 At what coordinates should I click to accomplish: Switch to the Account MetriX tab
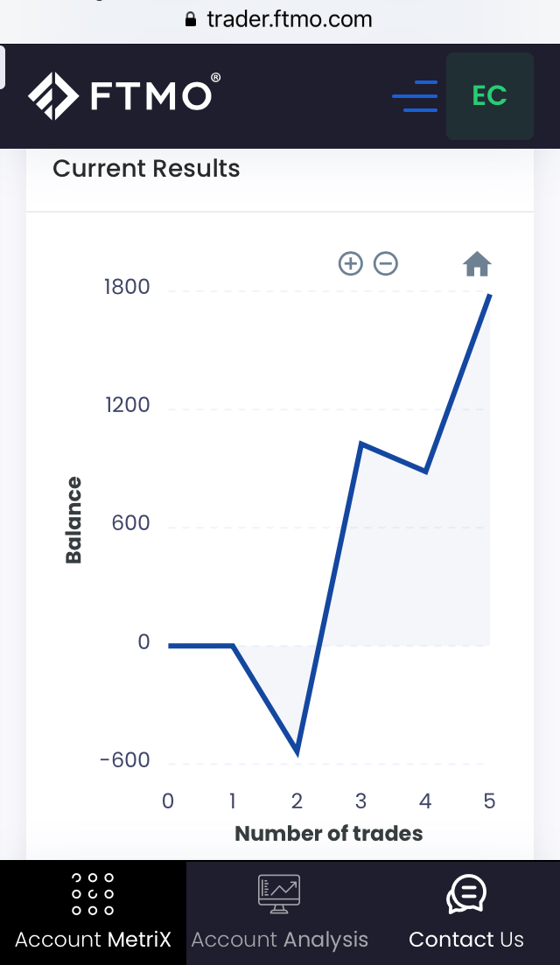93,913
